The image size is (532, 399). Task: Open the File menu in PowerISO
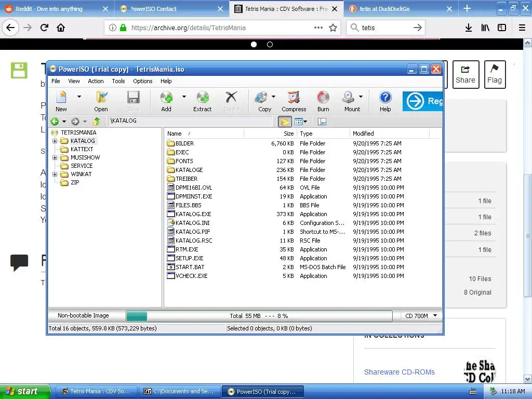56,81
